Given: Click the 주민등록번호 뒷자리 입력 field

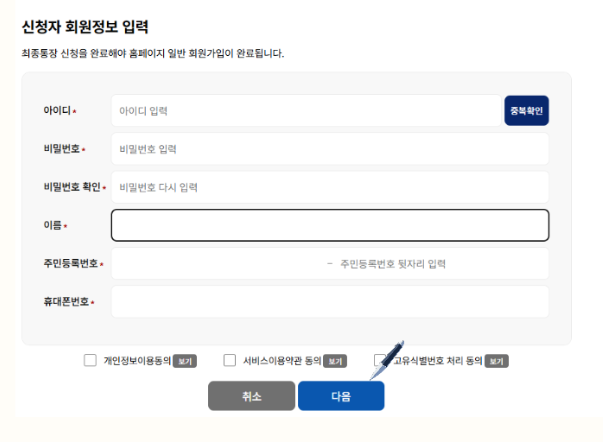Looking at the screenshot, I should click(442, 264).
